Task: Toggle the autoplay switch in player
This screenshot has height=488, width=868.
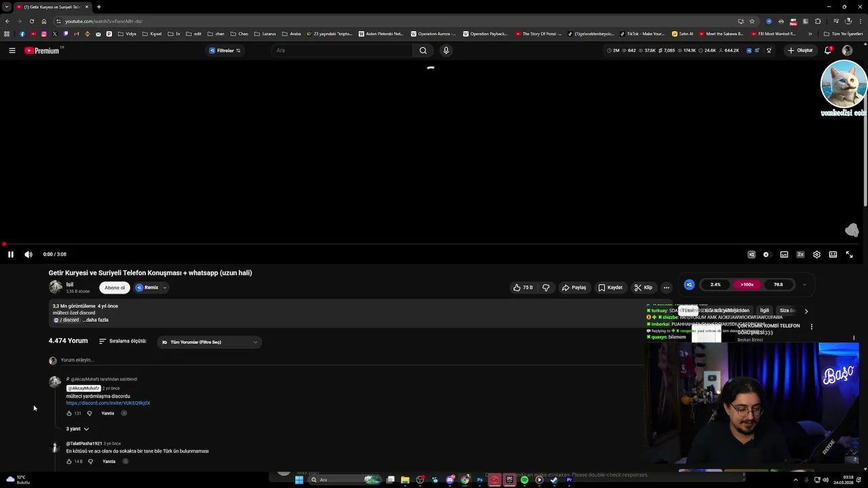Action: [766, 254]
